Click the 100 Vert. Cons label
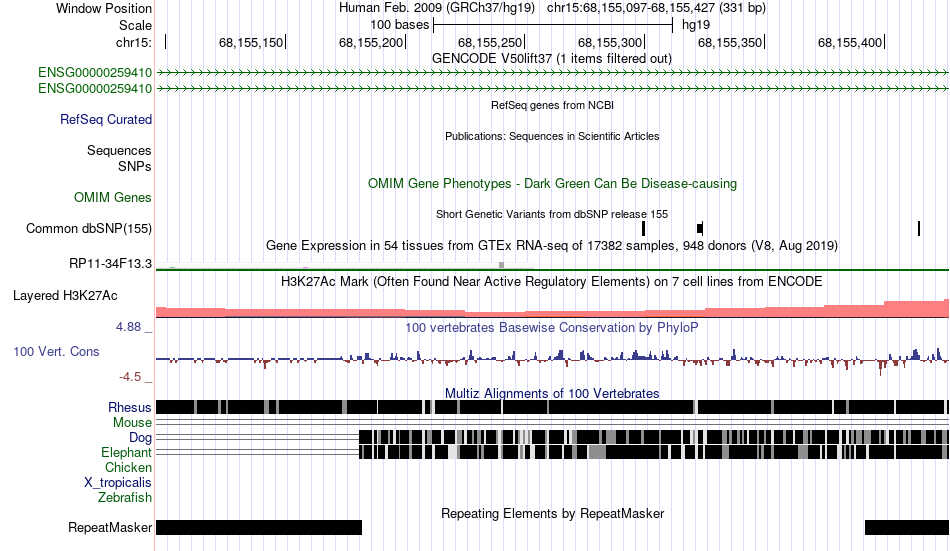The height and width of the screenshot is (551, 950). 56,352
